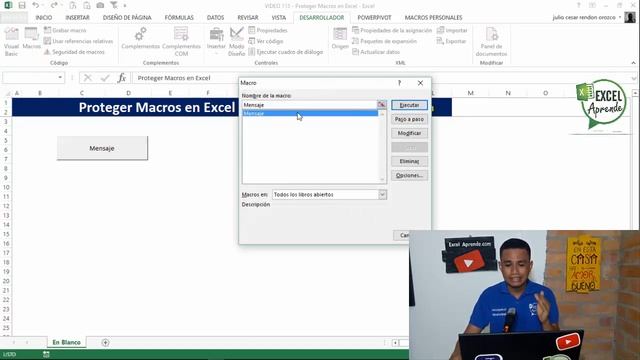Add a new sheet with plus icon
This screenshot has height=360, width=640.
click(x=105, y=342)
